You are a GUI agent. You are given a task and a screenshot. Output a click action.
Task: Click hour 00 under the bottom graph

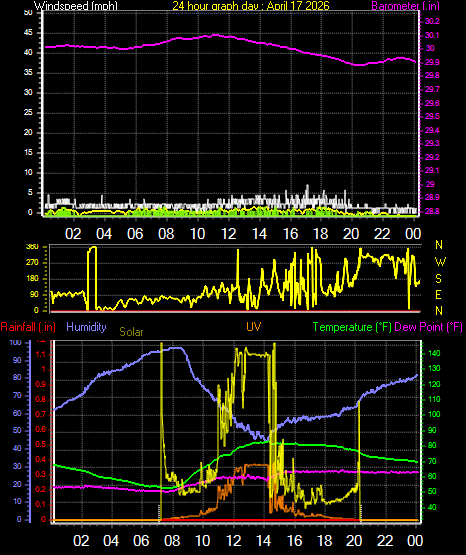point(415,541)
